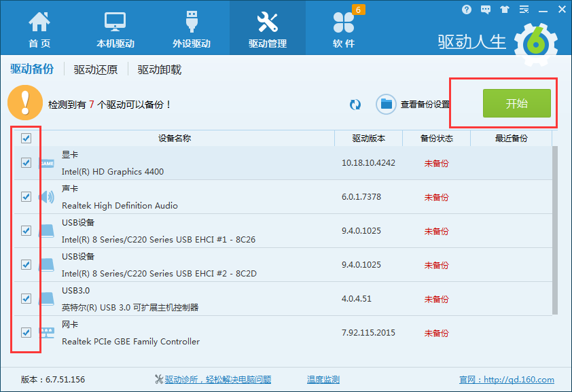Click 英特尔(R) USB 3.0 可扩展主机控制器 text
Image resolution: width=572 pixels, height=392 pixels.
(130, 307)
